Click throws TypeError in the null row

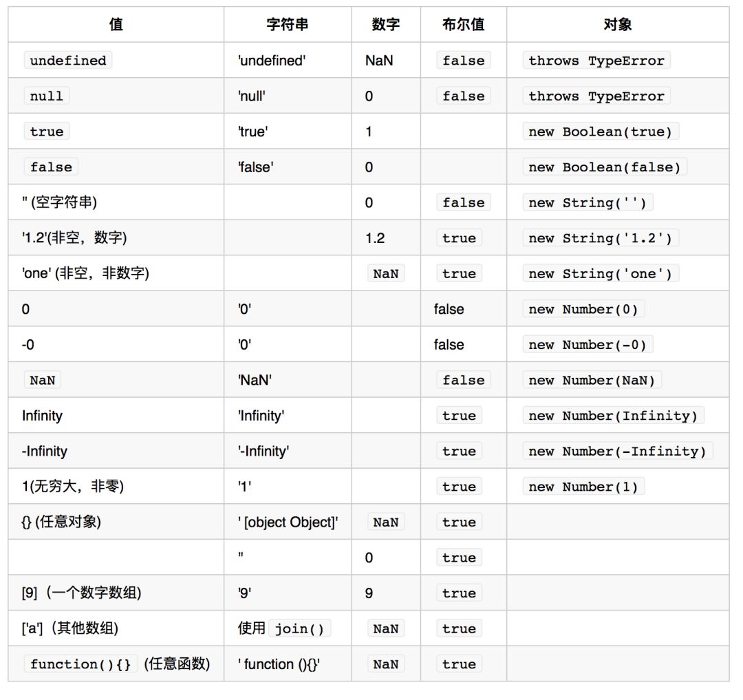(596, 96)
